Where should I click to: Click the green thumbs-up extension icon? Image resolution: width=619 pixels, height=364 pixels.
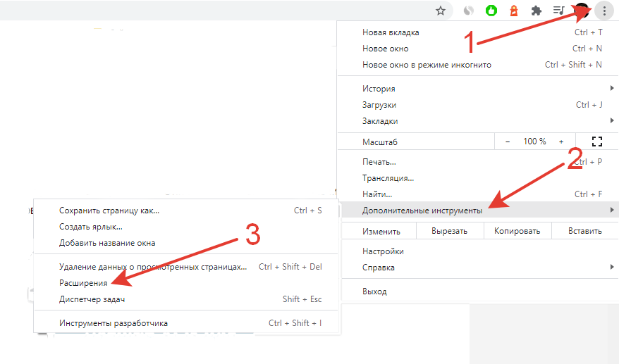tap(491, 11)
